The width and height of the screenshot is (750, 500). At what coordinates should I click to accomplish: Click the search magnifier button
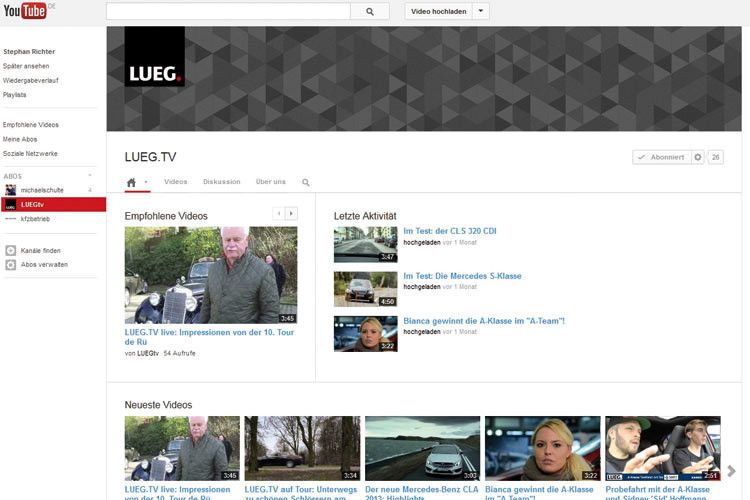click(370, 11)
